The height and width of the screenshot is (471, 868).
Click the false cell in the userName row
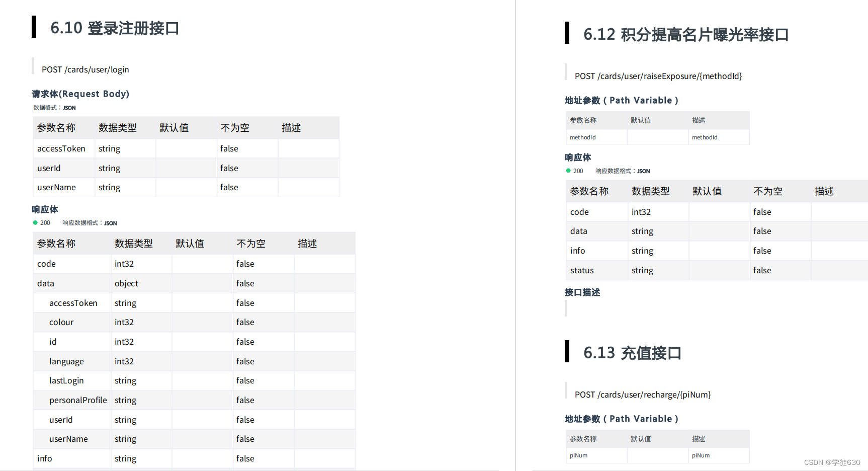coord(229,187)
